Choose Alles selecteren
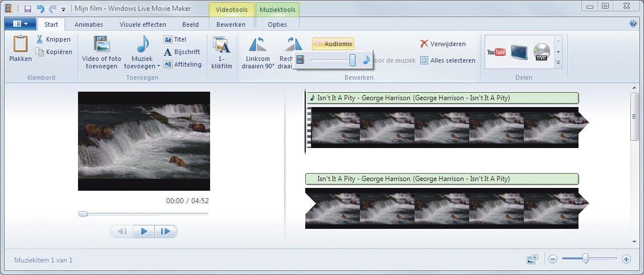The image size is (644, 275). coord(448,60)
